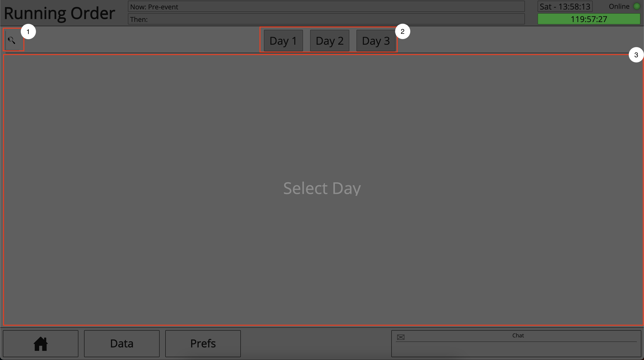This screenshot has height=360, width=644.
Task: Select the Day 1 tab
Action: (283, 40)
